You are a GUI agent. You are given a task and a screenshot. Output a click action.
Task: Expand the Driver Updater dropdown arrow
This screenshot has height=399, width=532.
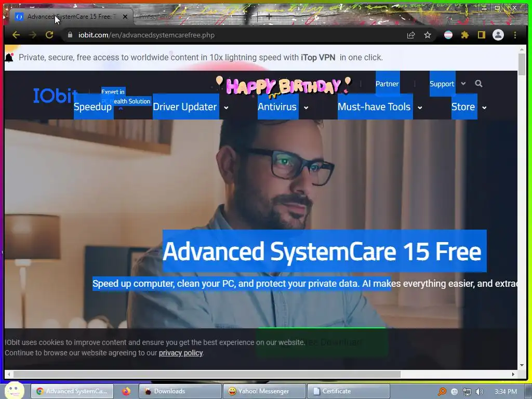[226, 108]
